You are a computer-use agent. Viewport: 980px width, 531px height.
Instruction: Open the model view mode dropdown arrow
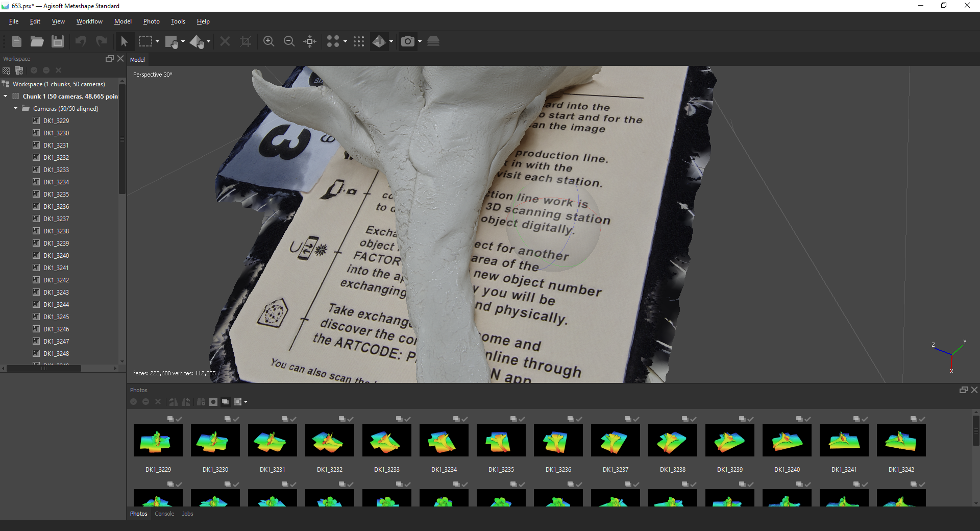(x=391, y=41)
